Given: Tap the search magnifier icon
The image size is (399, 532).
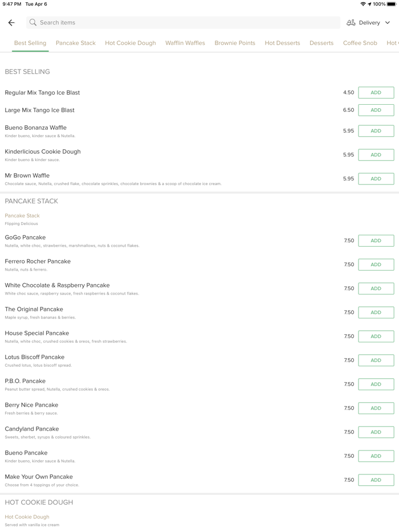Looking at the screenshot, I should click(33, 23).
